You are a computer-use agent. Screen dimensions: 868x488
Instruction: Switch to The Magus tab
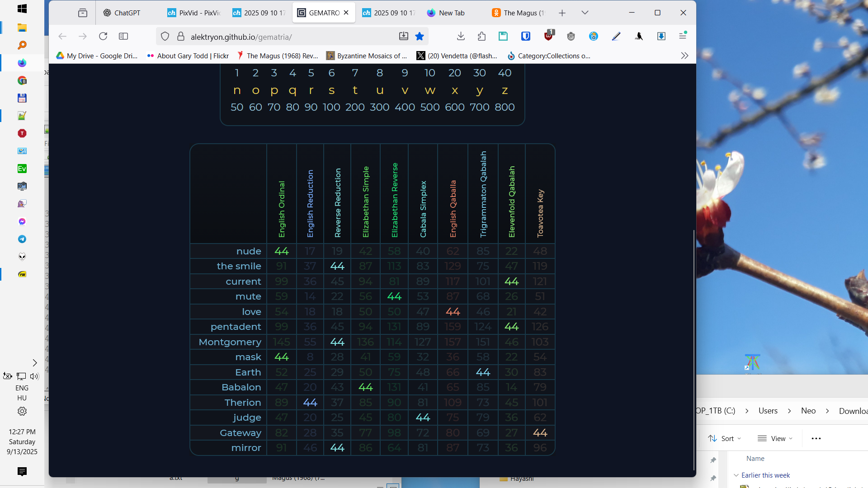[519, 13]
